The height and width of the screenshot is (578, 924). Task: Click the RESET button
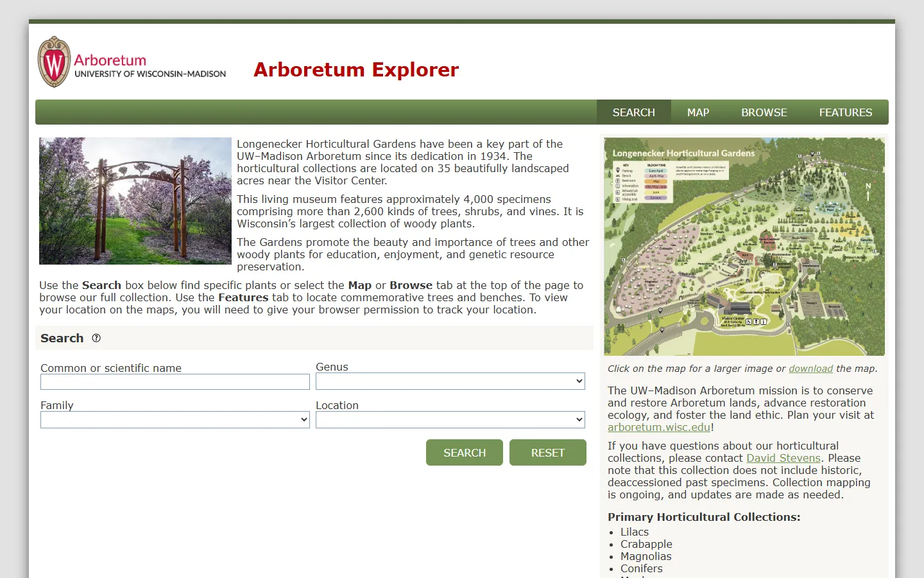[x=548, y=453]
